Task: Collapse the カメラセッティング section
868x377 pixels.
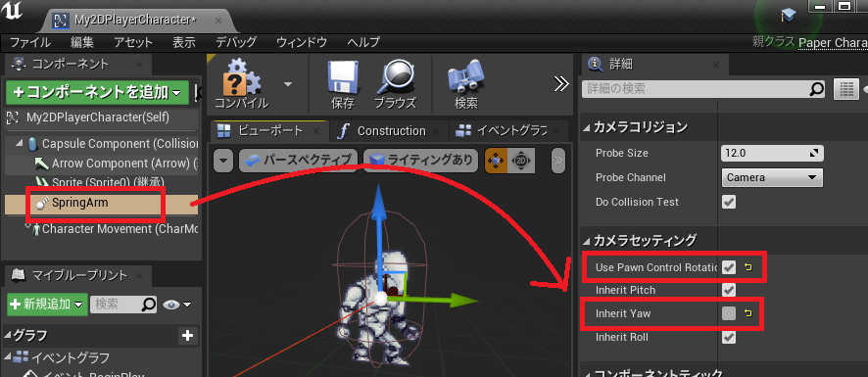Action: (587, 240)
